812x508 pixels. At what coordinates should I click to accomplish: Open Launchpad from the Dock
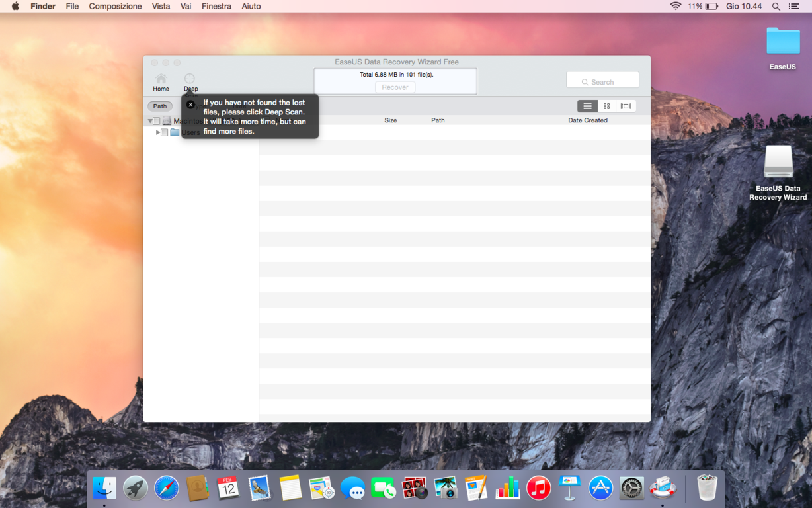[x=136, y=488]
